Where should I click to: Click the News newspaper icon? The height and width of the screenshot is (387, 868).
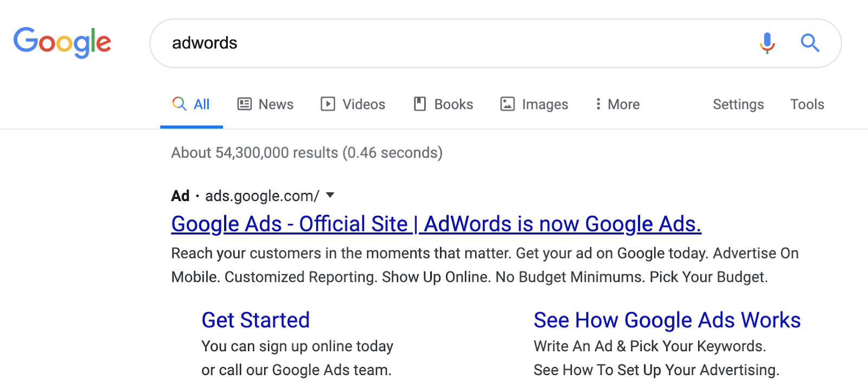tap(245, 104)
